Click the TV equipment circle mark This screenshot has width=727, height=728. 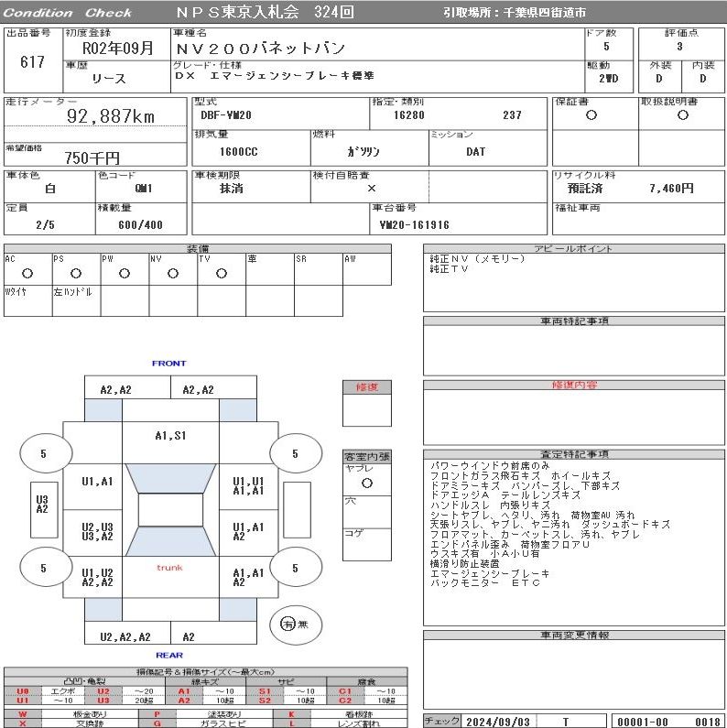(221, 274)
